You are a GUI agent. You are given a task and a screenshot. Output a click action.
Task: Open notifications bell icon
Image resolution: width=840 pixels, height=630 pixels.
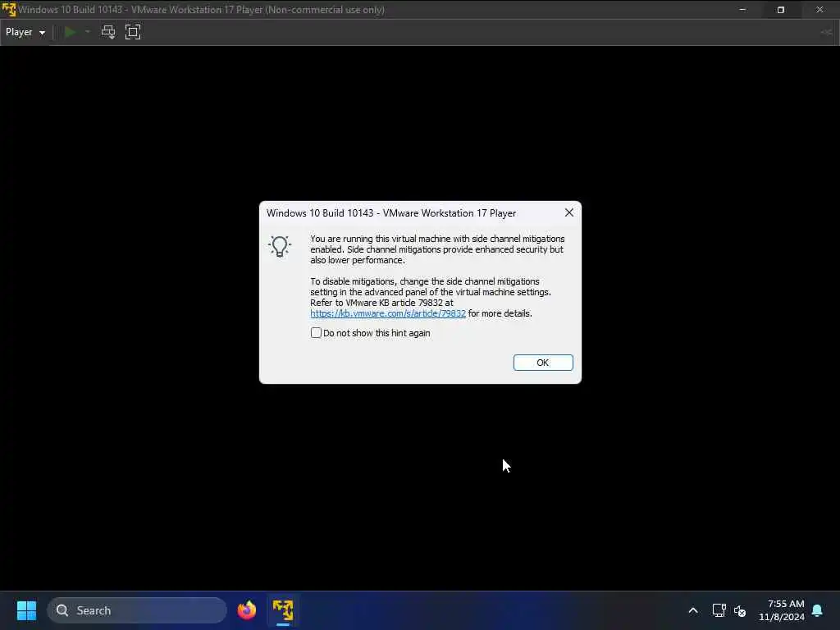point(818,610)
